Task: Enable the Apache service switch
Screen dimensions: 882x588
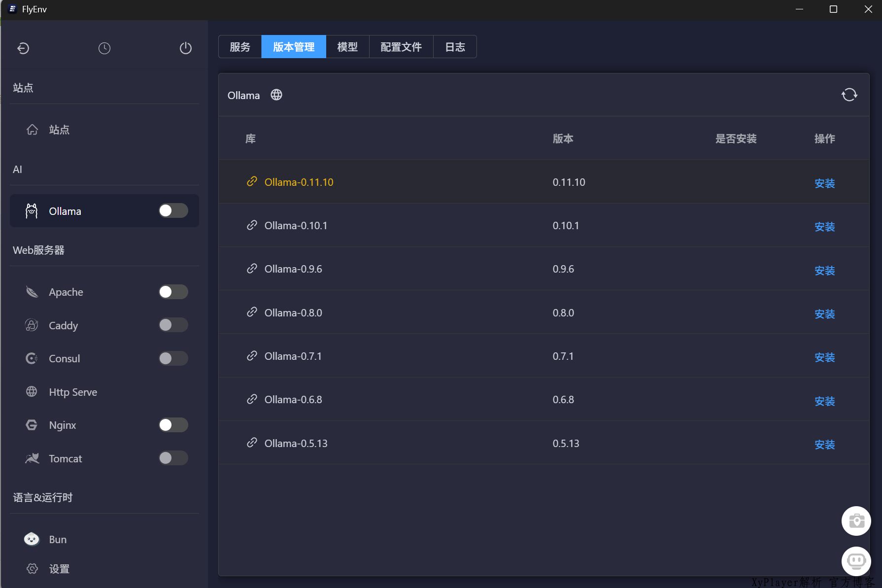Action: 173,292
